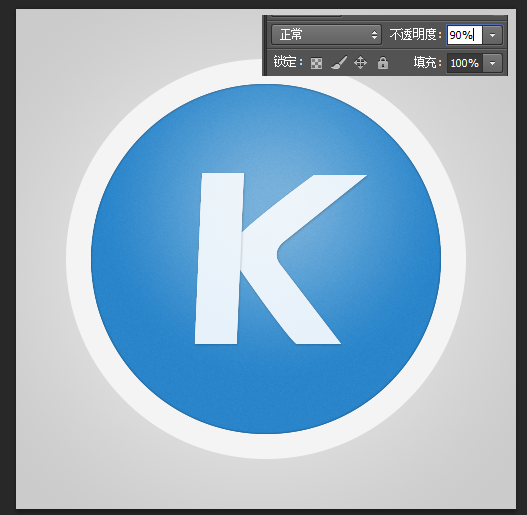Click the 不透明度 90% input field
Screen dimensions: 527x515
(x=464, y=35)
